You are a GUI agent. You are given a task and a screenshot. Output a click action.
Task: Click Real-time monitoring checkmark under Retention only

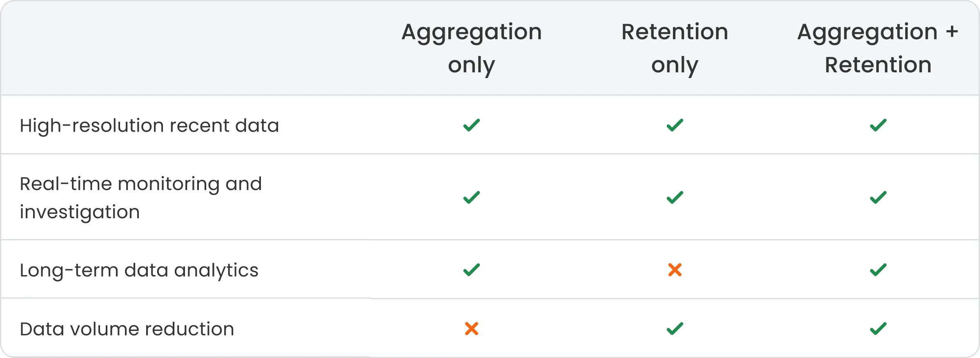tap(675, 197)
